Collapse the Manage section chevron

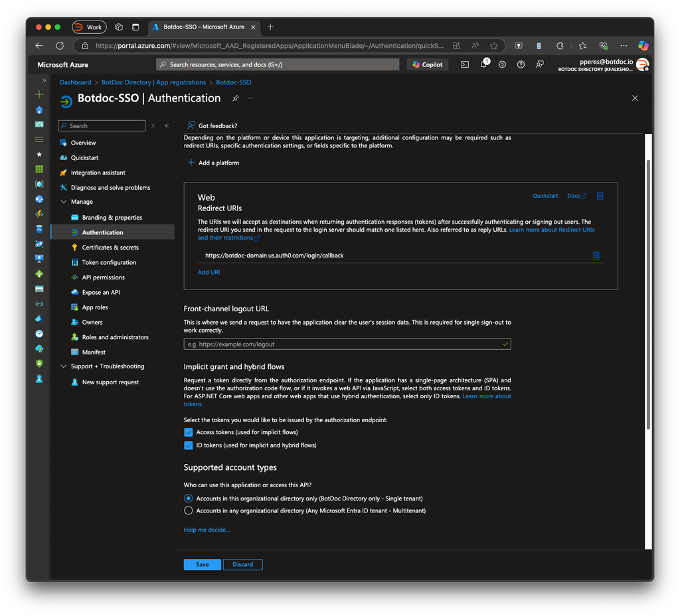63,201
